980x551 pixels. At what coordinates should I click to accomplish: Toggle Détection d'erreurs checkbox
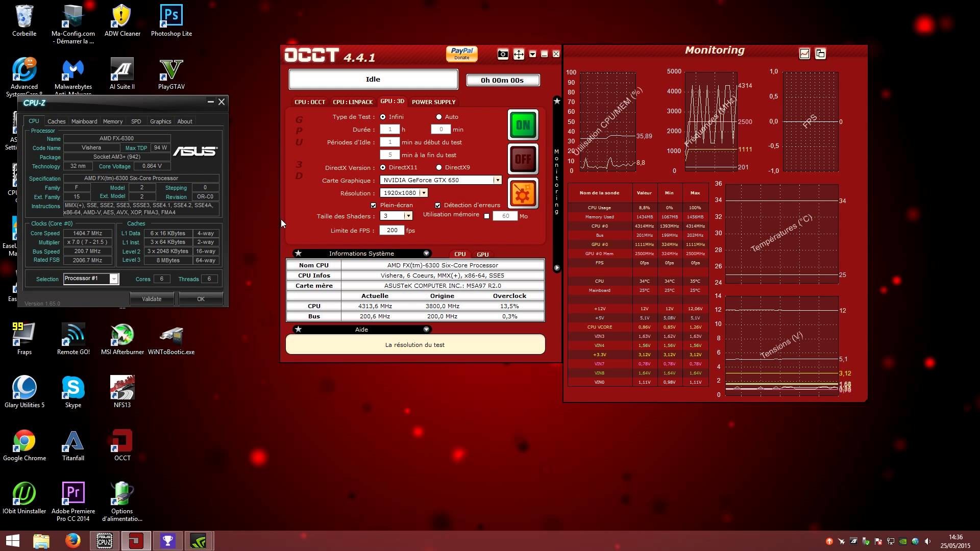tap(437, 205)
